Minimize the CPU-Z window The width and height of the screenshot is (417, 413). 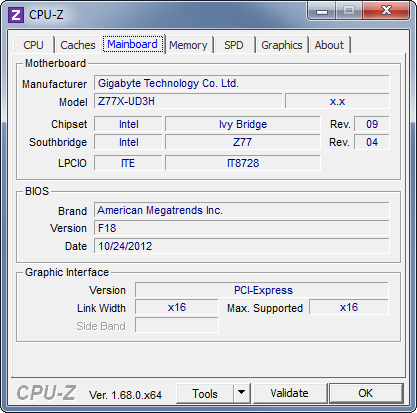321,11
